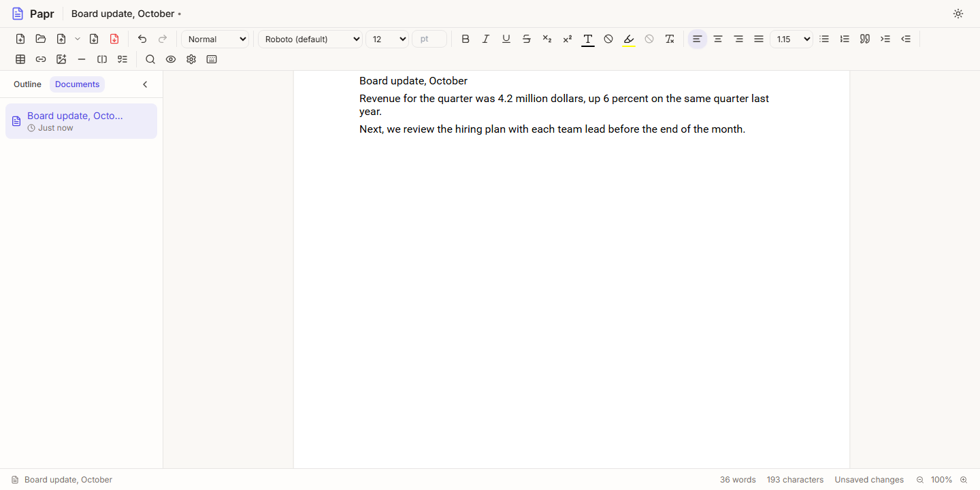The width and height of the screenshot is (980, 490).
Task: Create a new document with the toolbar icon
Action: point(20,39)
